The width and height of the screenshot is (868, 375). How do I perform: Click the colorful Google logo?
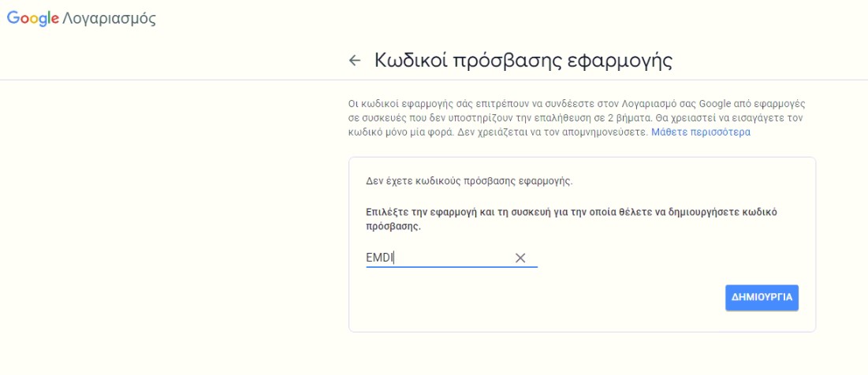[32, 18]
